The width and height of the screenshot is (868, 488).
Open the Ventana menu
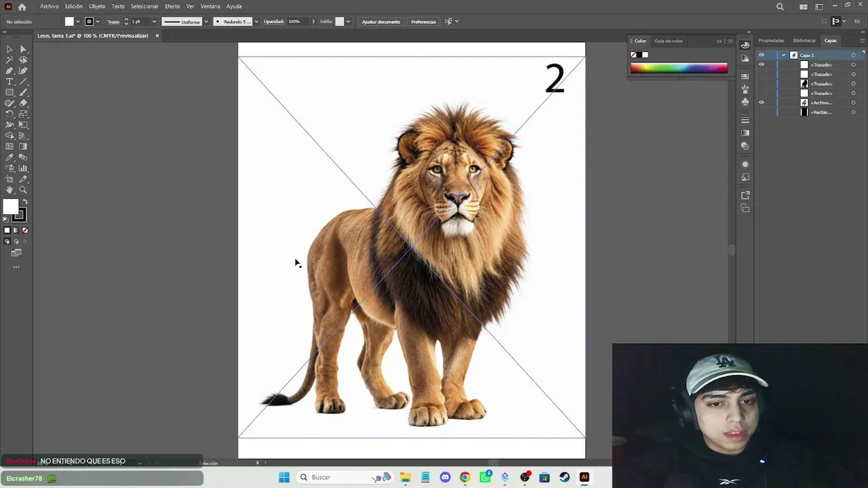pos(210,6)
